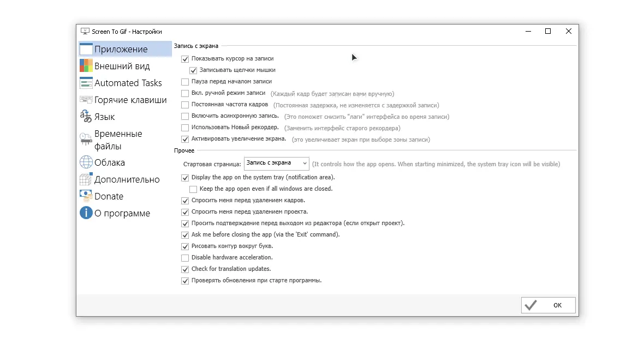This screenshot has height=357, width=644.
Task: Uncheck Ask me before closing the app
Action: coord(185,235)
